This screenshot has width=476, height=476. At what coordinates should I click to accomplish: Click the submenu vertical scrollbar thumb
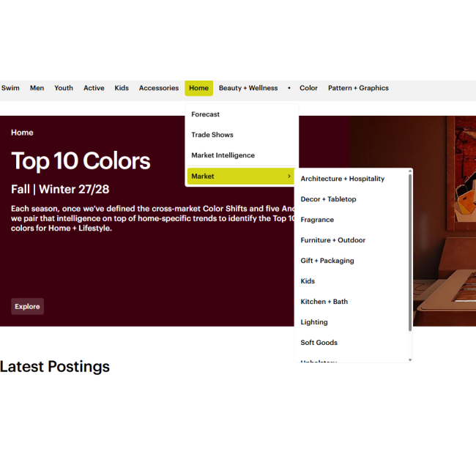pos(410,253)
